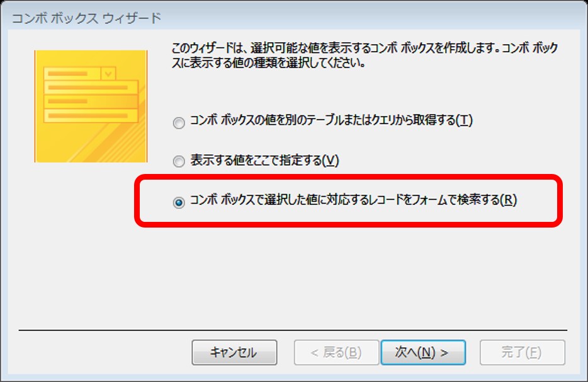Click the dropdown arrow in the illustration
Viewport: 588px width, 382px height.
[x=108, y=74]
